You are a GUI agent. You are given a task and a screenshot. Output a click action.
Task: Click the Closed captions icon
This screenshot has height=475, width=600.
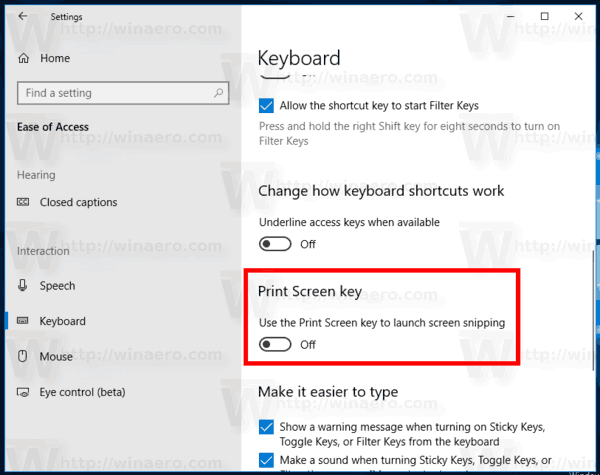(23, 202)
